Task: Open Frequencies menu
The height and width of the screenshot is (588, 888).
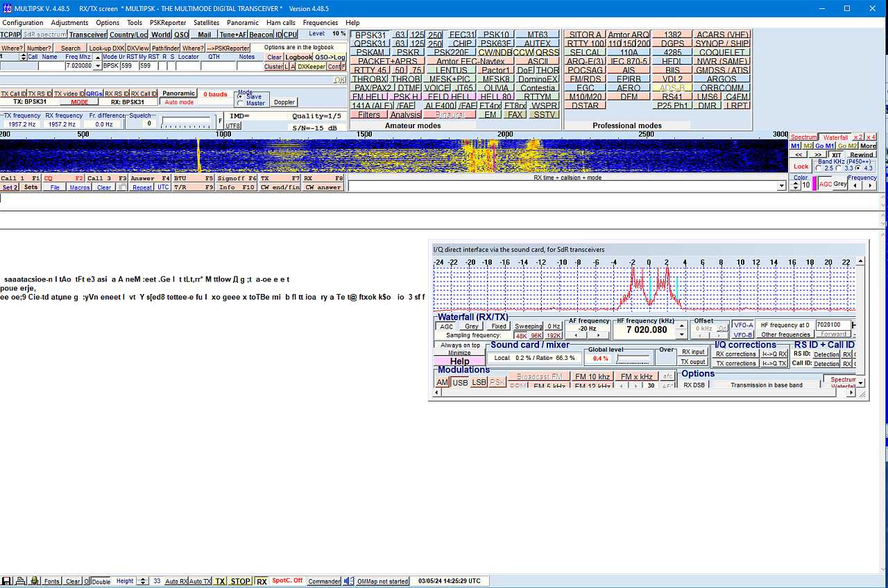Action: [x=321, y=23]
